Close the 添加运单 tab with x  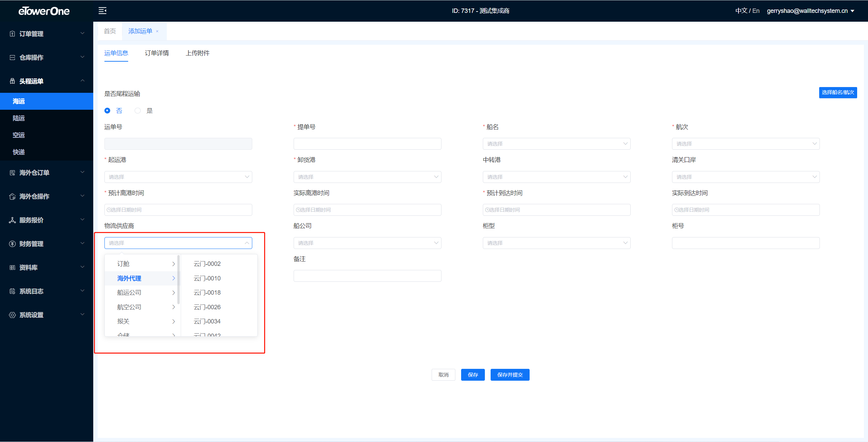pyautogui.click(x=157, y=31)
